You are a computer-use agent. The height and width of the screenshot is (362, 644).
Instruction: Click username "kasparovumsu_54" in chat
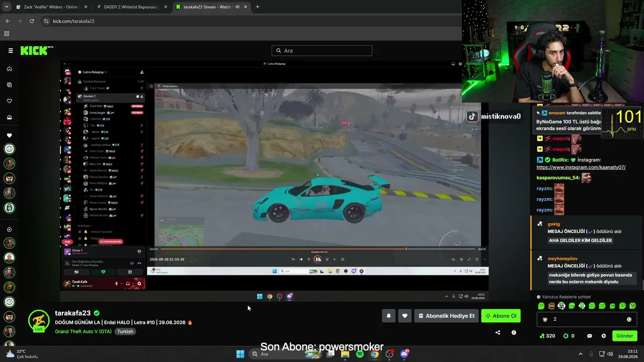[x=558, y=177]
